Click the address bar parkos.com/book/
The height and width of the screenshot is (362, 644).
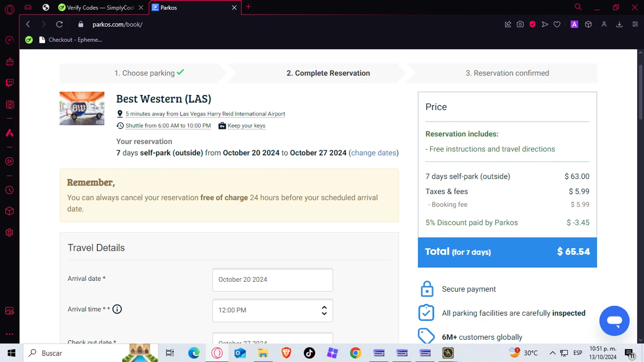click(118, 24)
